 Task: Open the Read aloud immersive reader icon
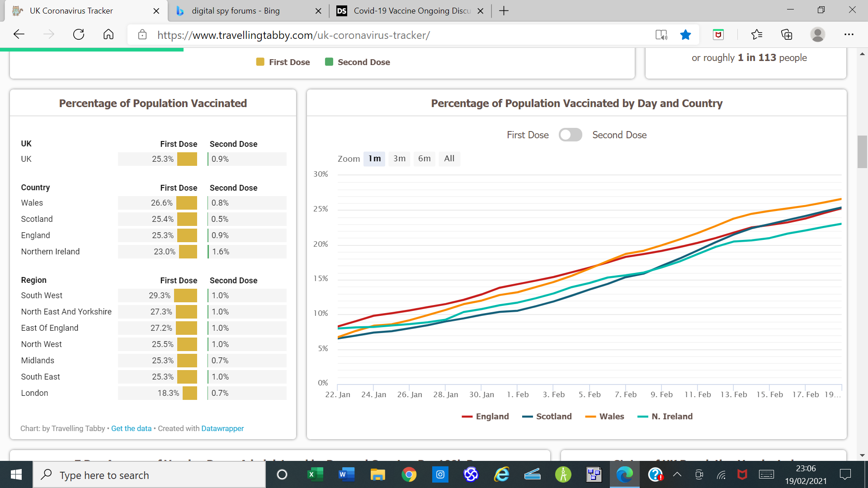click(661, 35)
